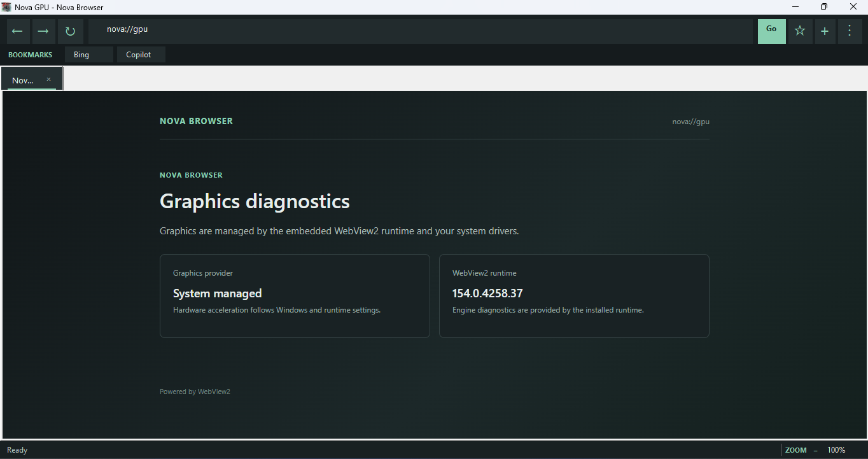Bookmark this page with the star icon

point(800,31)
